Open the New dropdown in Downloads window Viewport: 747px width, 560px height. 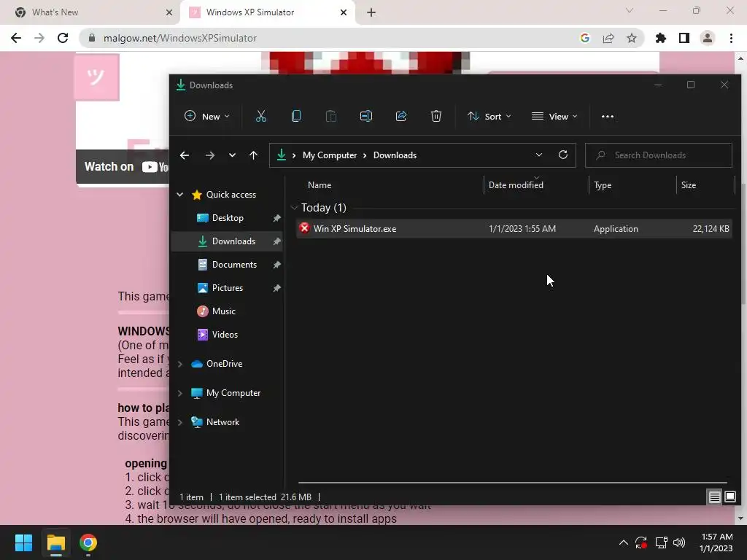[x=206, y=116]
